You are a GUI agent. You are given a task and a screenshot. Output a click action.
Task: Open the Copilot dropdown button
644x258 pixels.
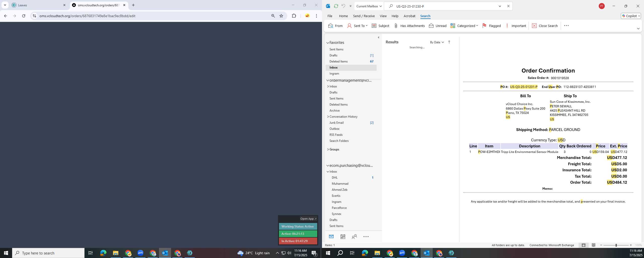pyautogui.click(x=631, y=16)
